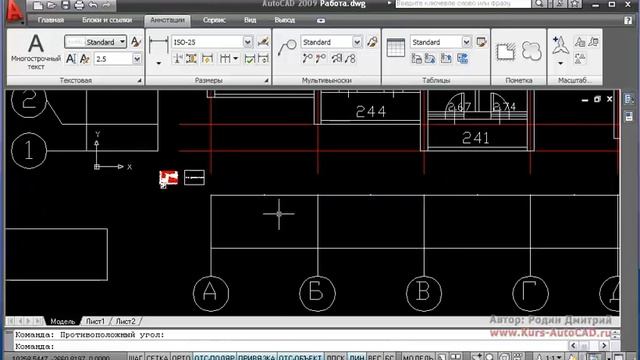Image resolution: width=640 pixels, height=360 pixels.
Task: Open the AutoCAD application menu button
Action: point(14,11)
